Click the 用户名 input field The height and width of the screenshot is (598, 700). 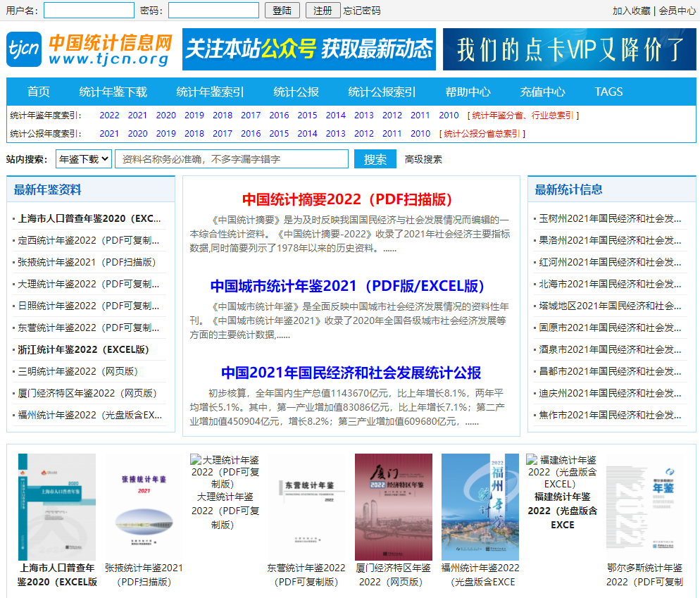pos(89,11)
